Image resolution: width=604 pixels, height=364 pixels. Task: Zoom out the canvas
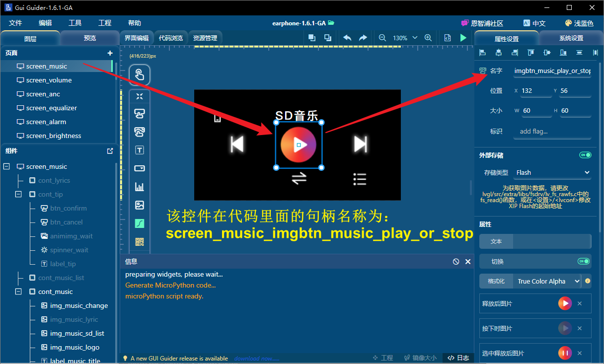[x=382, y=38]
